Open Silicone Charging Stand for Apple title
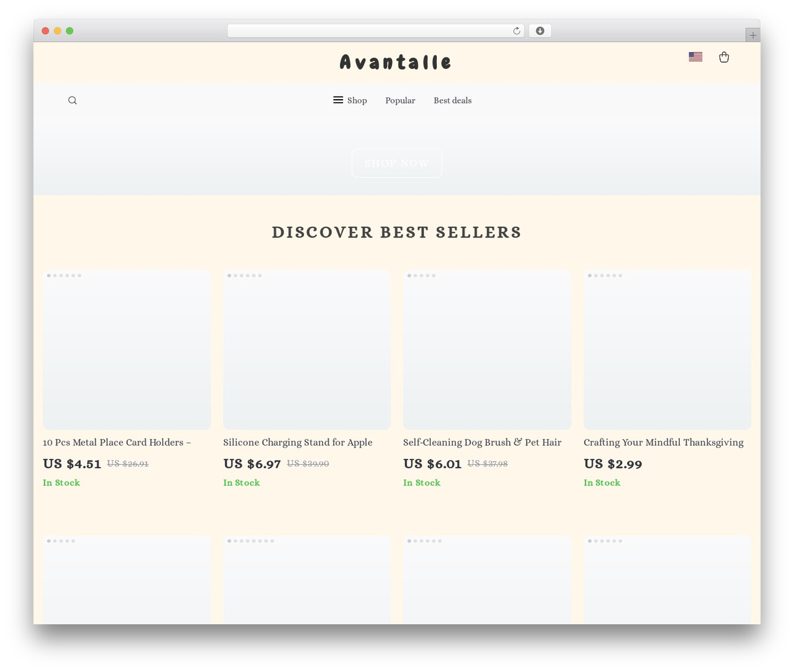The width and height of the screenshot is (794, 672). (x=298, y=443)
